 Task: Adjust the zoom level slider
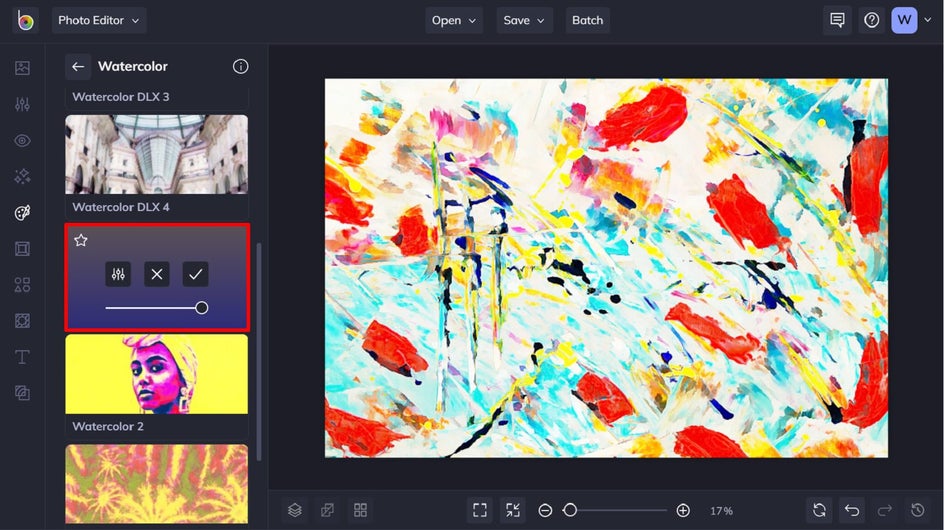[614, 511]
